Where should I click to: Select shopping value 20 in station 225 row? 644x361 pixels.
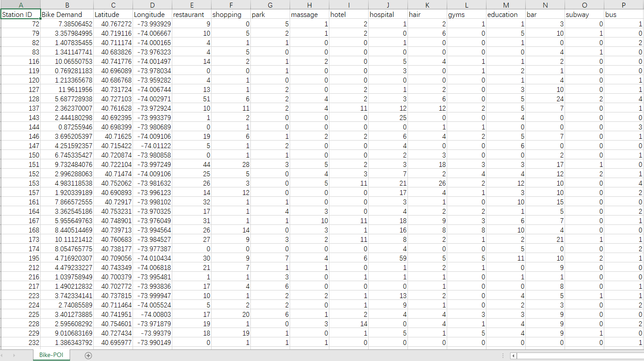(x=231, y=314)
